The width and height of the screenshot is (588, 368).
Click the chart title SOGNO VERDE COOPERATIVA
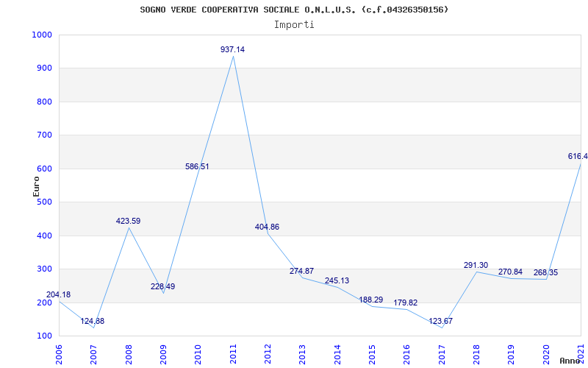tap(294, 10)
